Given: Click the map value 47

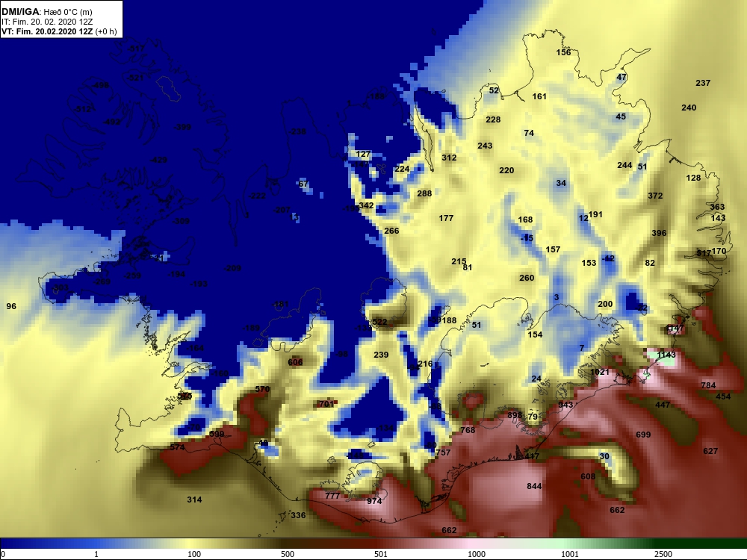Looking at the screenshot, I should (x=622, y=77).
